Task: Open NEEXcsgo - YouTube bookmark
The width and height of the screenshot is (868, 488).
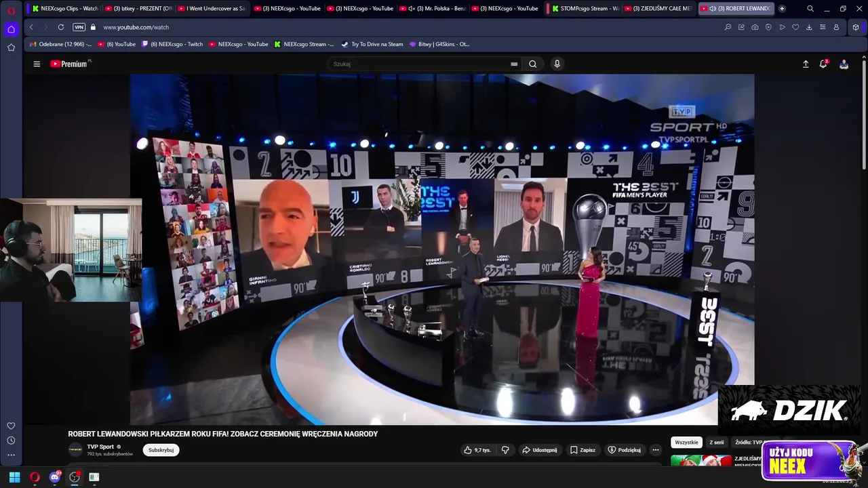Action: pyautogui.click(x=238, y=44)
